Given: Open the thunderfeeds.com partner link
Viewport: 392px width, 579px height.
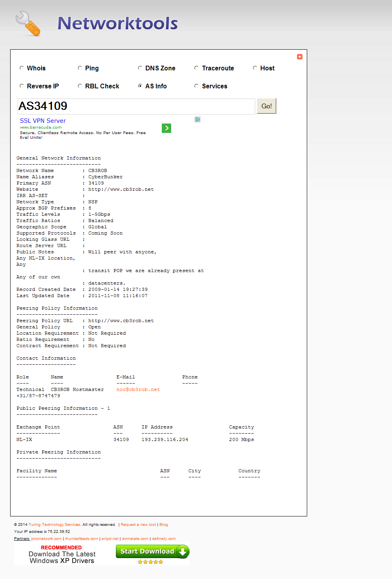Looking at the screenshot, I should [82, 539].
